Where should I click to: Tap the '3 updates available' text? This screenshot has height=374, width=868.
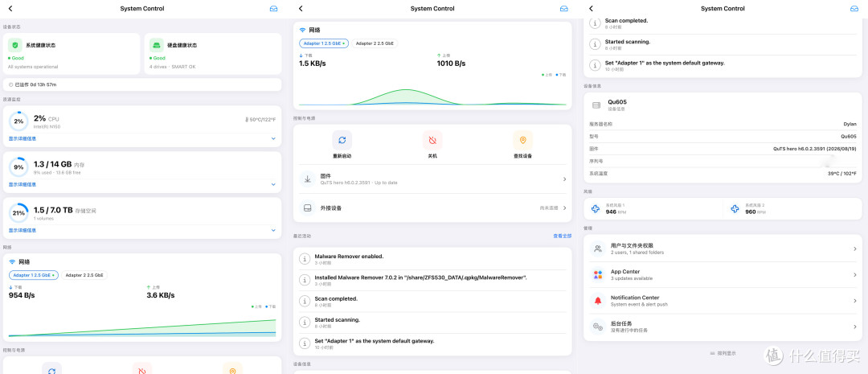pyautogui.click(x=632, y=278)
